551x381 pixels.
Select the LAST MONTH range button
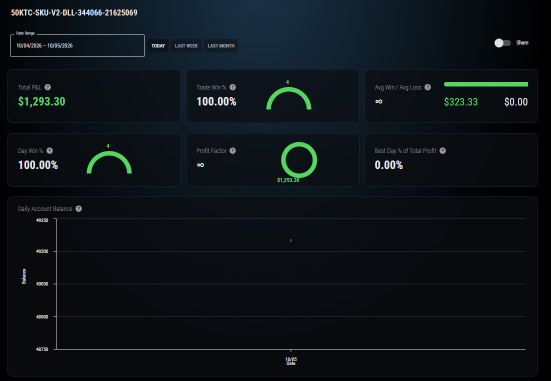(x=221, y=46)
